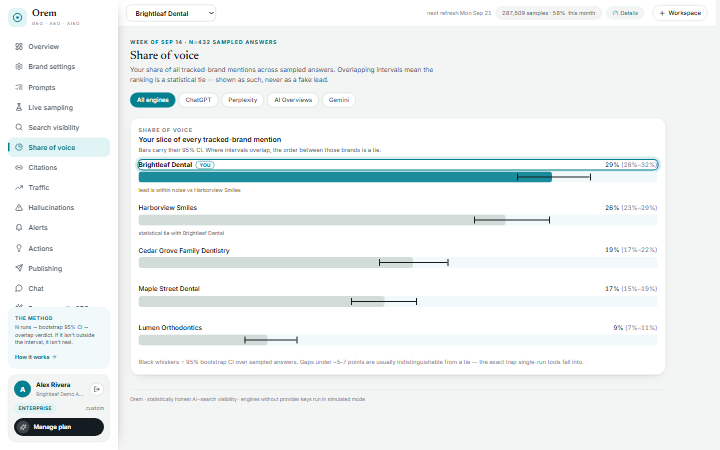The image size is (720, 450).
Task: Click the statistical tie with Brightleaf note
Action: [181, 233]
